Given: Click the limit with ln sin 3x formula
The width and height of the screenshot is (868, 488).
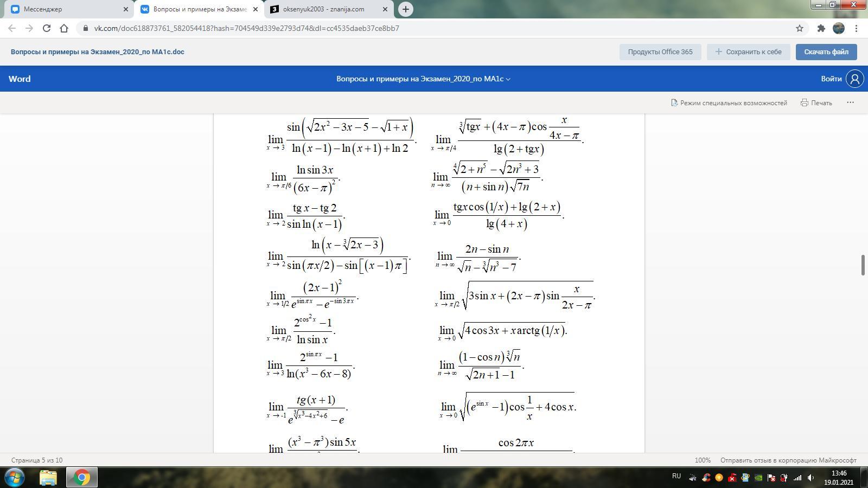Looking at the screenshot, I should pyautogui.click(x=303, y=179).
